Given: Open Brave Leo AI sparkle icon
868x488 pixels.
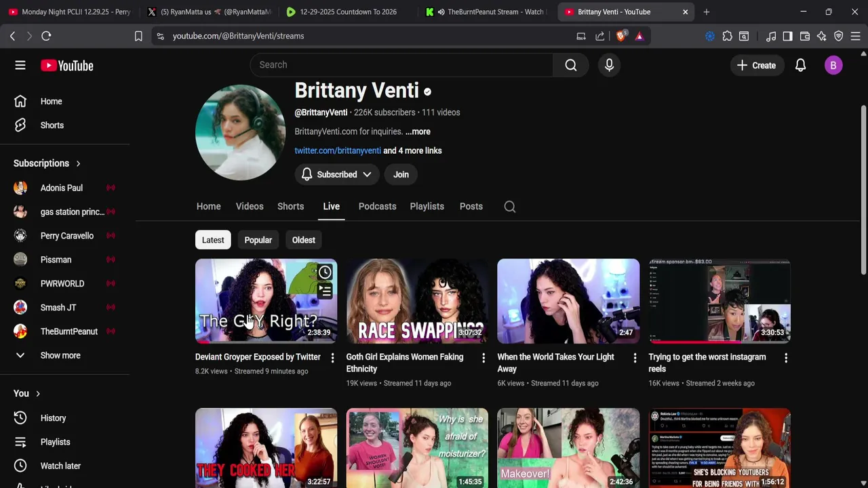Looking at the screenshot, I should coord(822,36).
